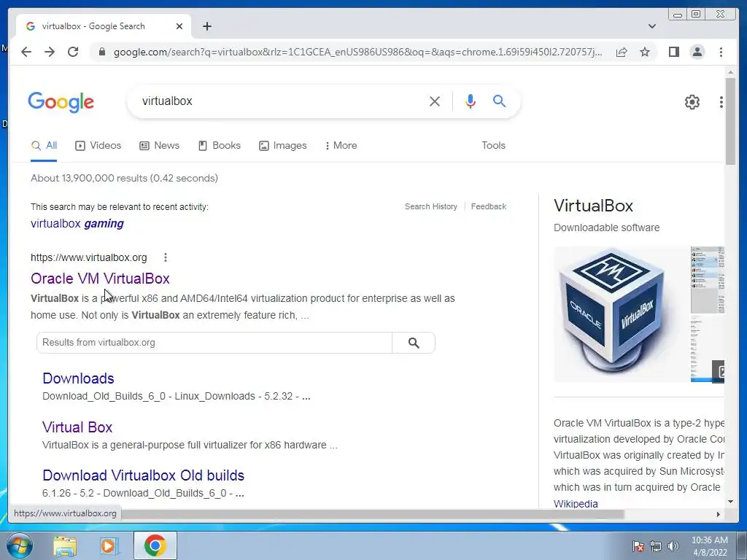Click the Results from virtualbox.org search field
Image resolution: width=747 pixels, height=560 pixels.
tap(214, 343)
